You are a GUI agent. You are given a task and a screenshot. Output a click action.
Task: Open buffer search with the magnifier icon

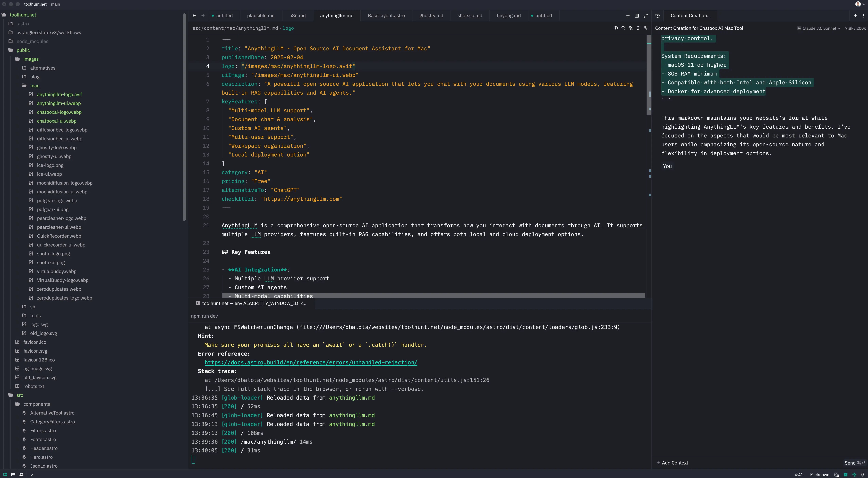pyautogui.click(x=623, y=28)
